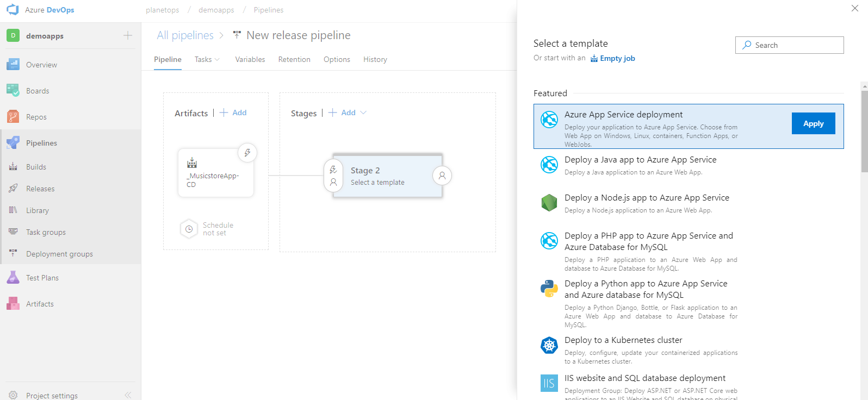Image resolution: width=868 pixels, height=400 pixels.
Task: Open the Releases rocket icon
Action: coord(13,189)
